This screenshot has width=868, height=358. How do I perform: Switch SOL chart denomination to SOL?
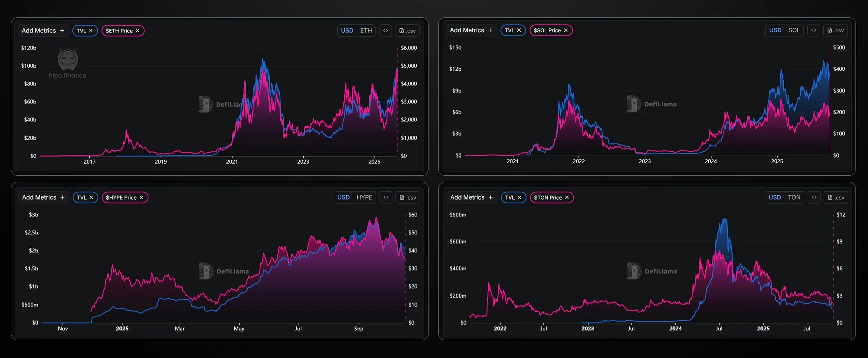(x=794, y=30)
